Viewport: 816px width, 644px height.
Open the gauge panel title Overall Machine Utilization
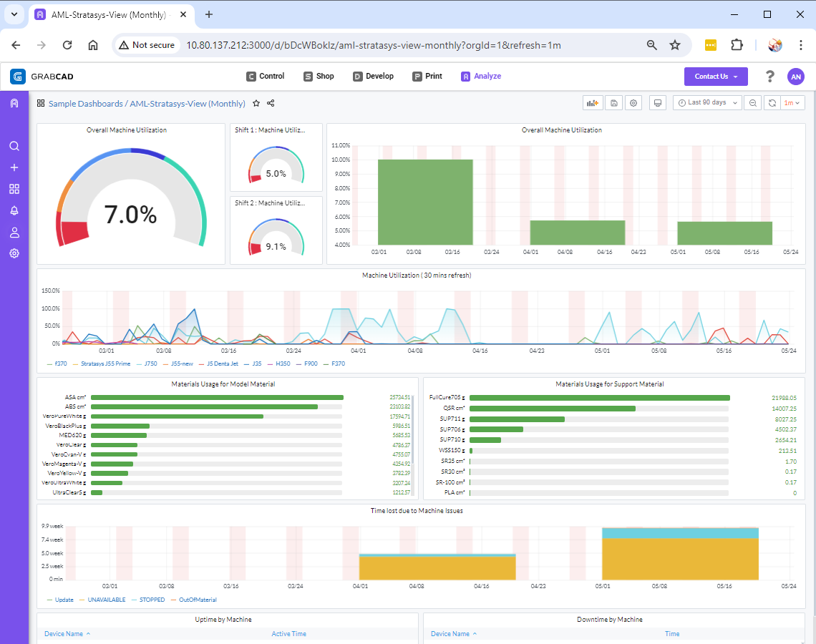pyautogui.click(x=127, y=130)
